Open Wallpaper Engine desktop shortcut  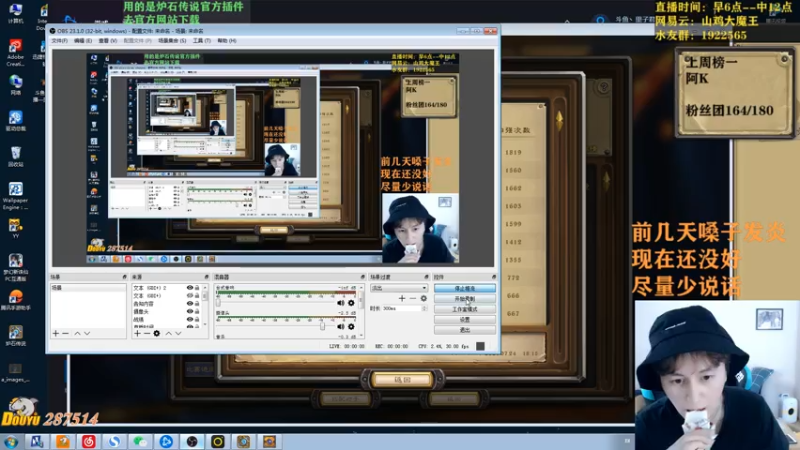point(15,196)
